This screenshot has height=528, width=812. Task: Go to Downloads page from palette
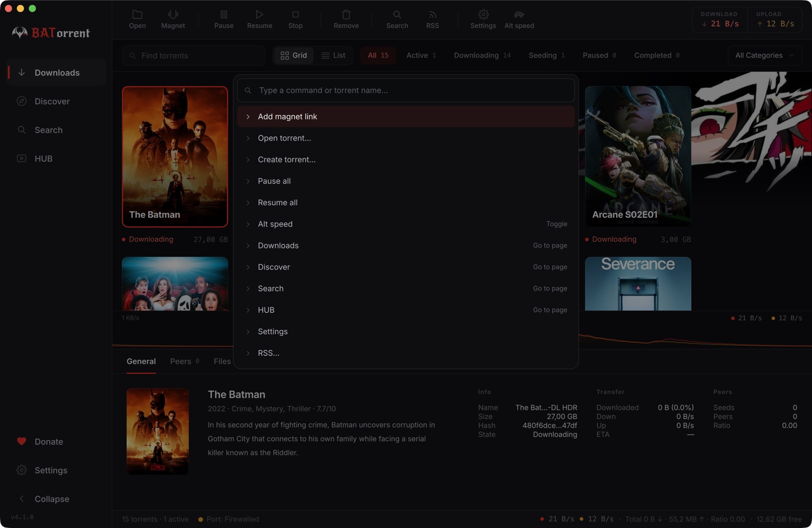click(x=406, y=246)
